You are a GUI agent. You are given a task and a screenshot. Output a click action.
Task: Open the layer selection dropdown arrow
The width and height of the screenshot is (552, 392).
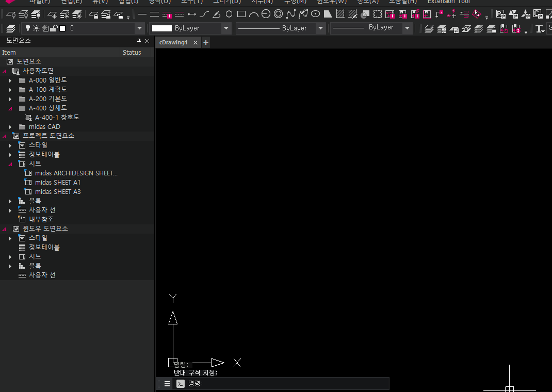139,28
